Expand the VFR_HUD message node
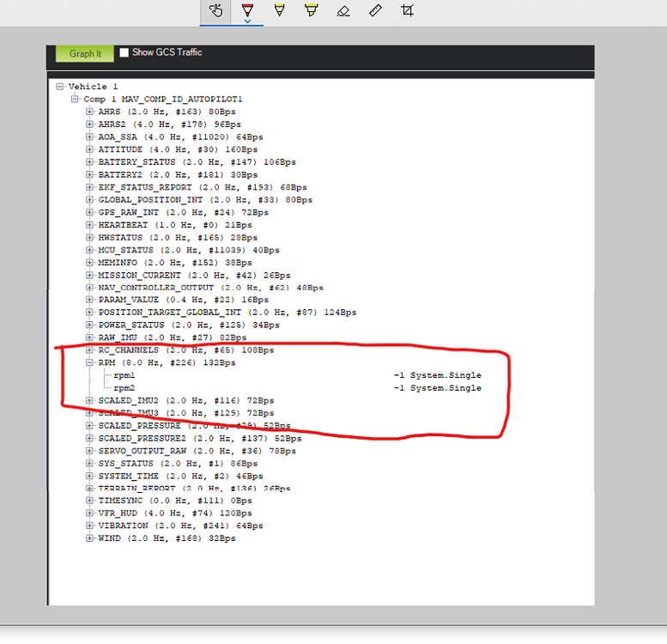This screenshot has height=644, width=667. 90,513
